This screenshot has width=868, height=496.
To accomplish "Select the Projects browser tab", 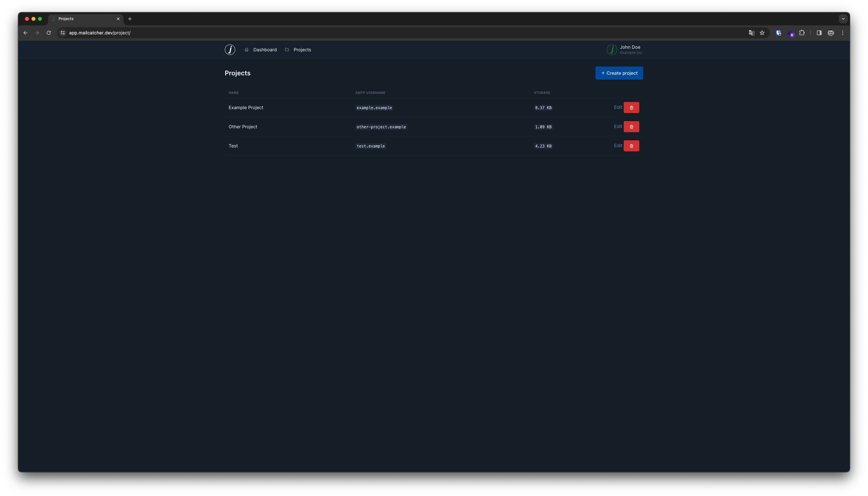I will [85, 19].
